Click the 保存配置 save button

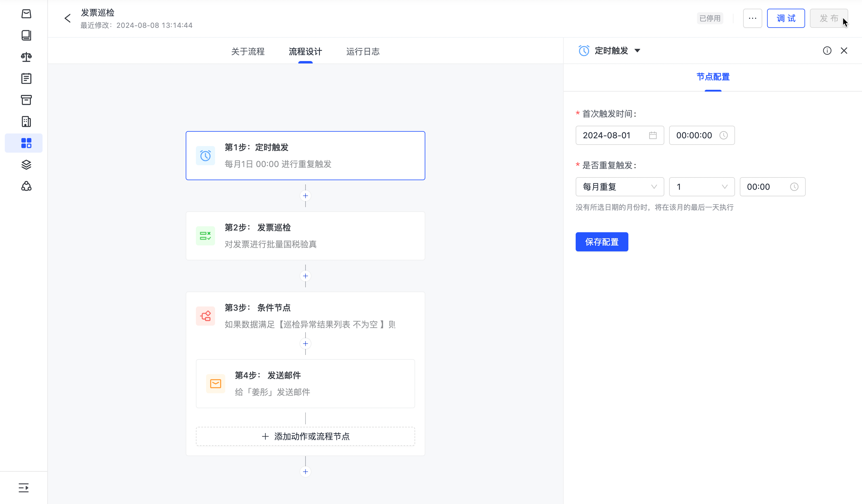click(x=602, y=242)
